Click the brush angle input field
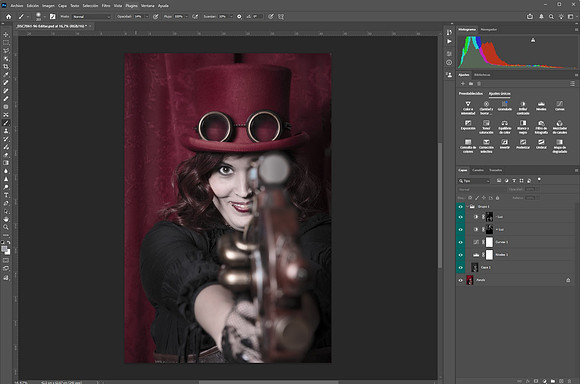 point(258,17)
